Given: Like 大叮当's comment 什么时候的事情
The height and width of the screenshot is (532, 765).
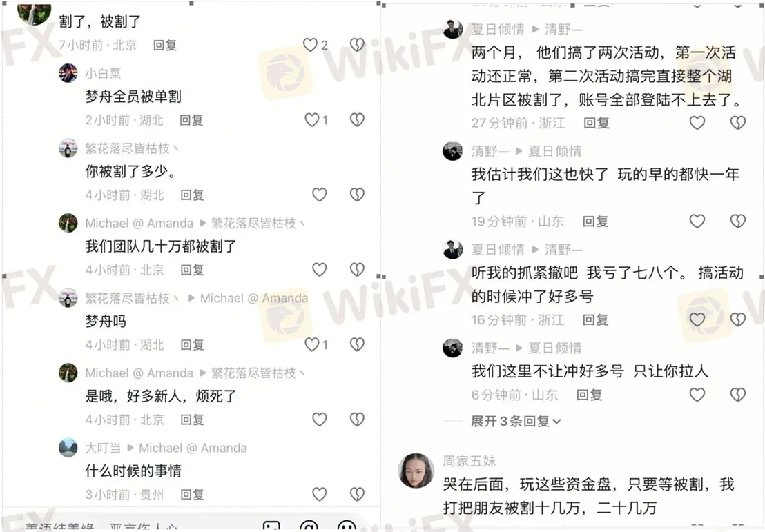Looking at the screenshot, I should [x=320, y=495].
